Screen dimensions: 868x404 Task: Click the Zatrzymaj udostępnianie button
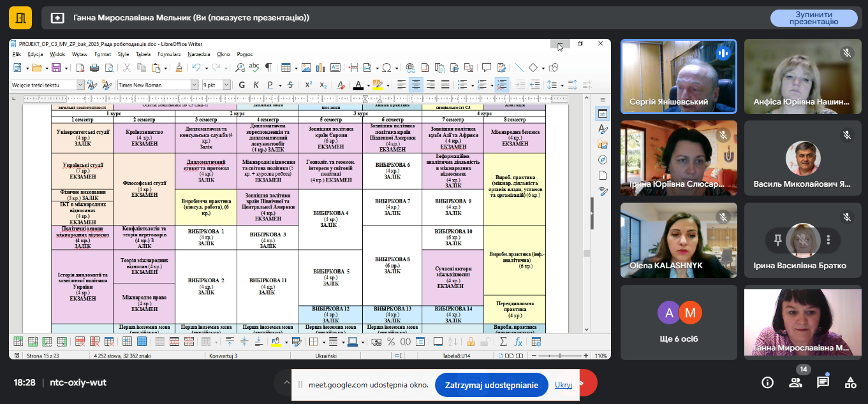click(491, 385)
